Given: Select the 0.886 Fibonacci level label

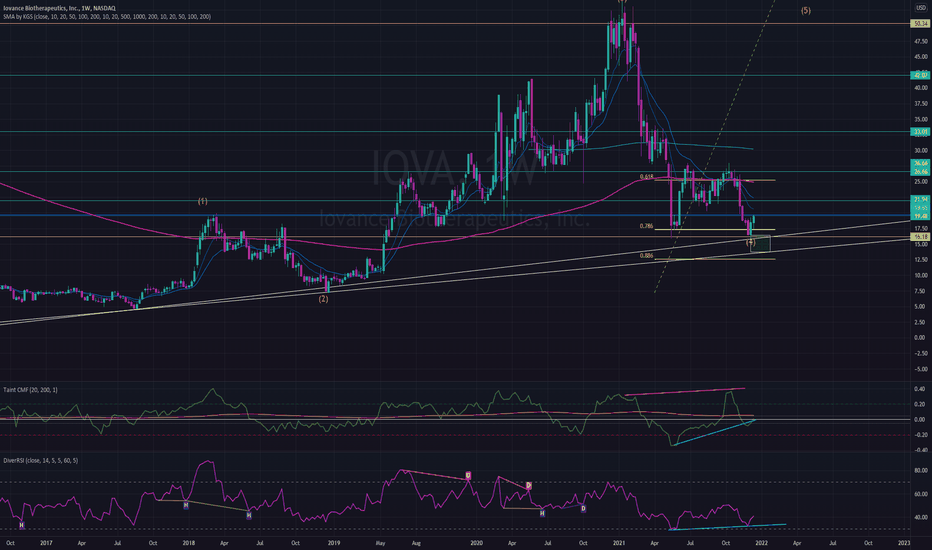Looking at the screenshot, I should (x=646, y=256).
